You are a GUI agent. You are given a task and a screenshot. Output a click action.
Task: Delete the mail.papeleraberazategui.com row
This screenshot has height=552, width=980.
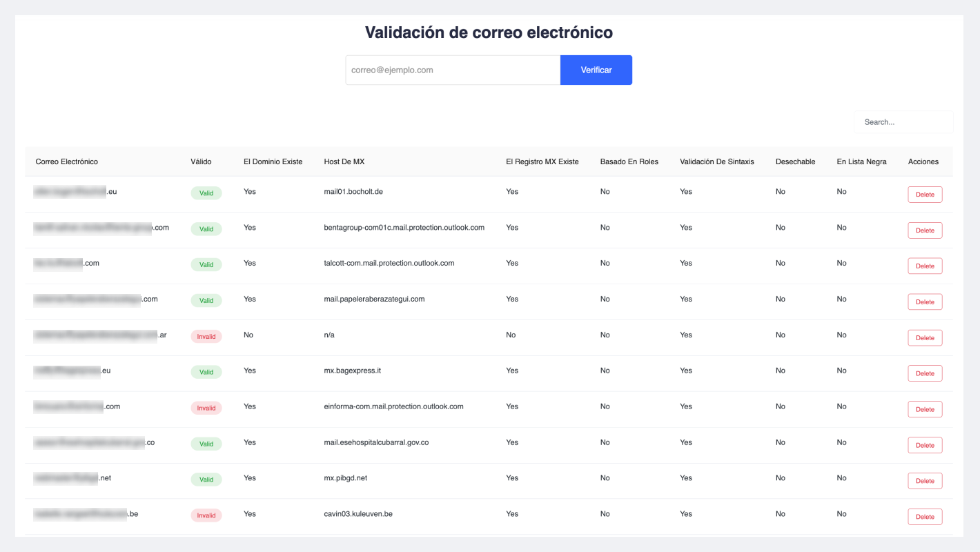point(925,302)
